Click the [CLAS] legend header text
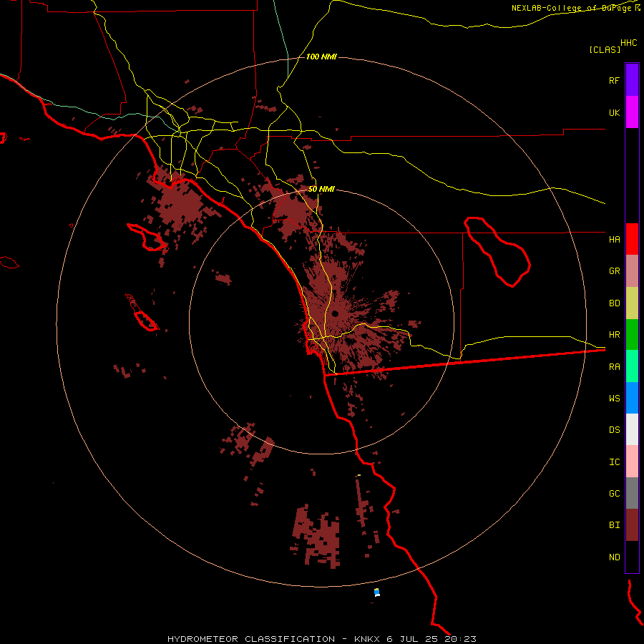The height and width of the screenshot is (644, 644). tap(605, 50)
